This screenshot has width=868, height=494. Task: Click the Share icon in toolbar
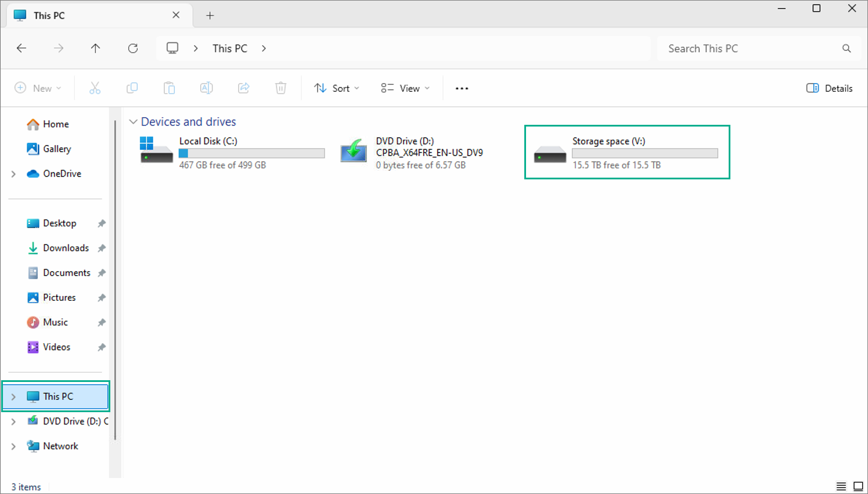[x=243, y=88]
